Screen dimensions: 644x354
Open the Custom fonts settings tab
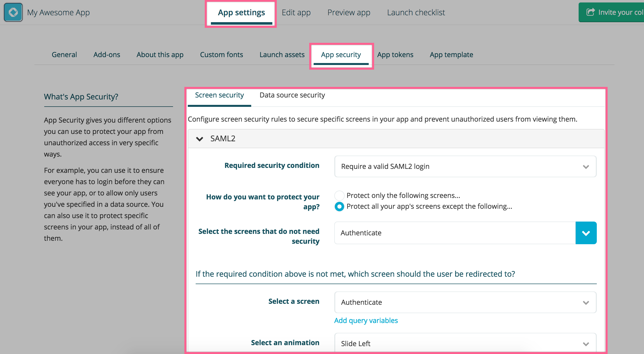(x=221, y=55)
